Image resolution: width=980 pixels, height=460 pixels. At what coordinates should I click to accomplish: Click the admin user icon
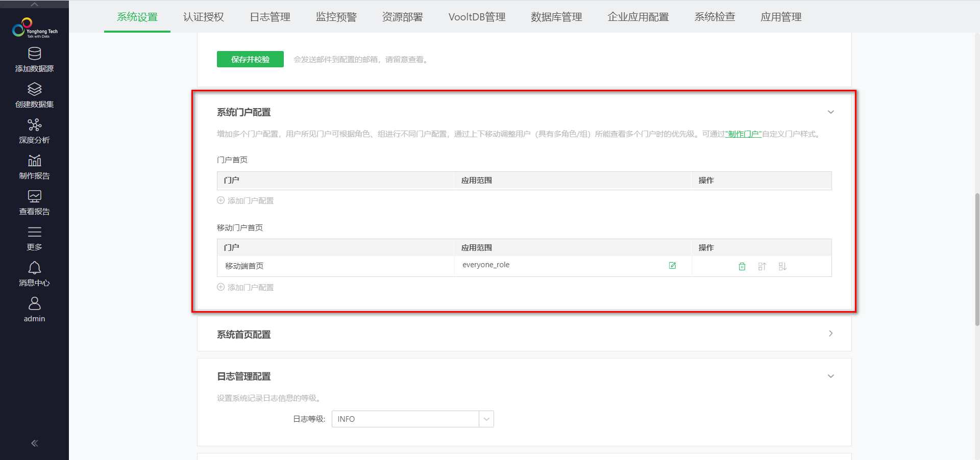click(34, 304)
